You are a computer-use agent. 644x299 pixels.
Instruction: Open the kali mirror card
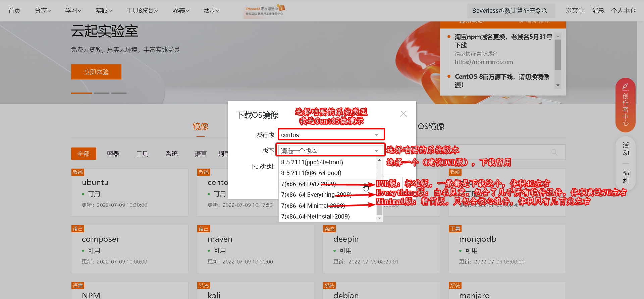tap(256, 290)
